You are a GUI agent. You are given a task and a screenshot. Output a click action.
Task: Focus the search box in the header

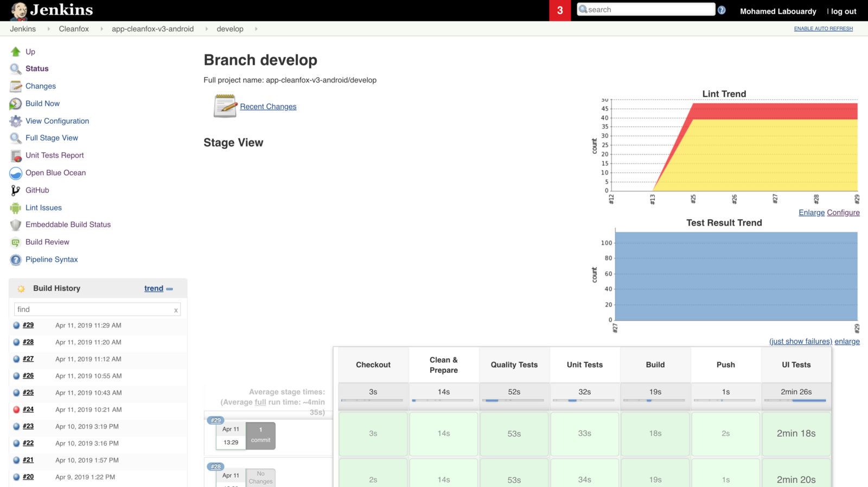click(x=646, y=10)
